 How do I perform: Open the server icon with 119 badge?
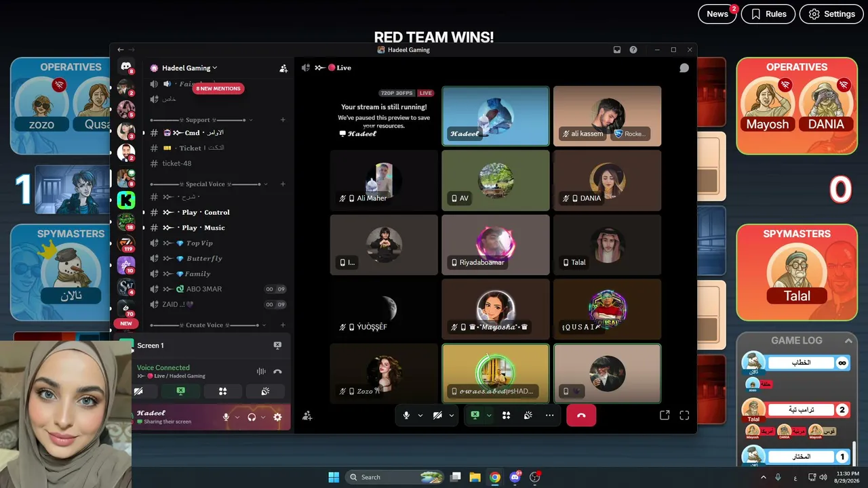(126, 244)
